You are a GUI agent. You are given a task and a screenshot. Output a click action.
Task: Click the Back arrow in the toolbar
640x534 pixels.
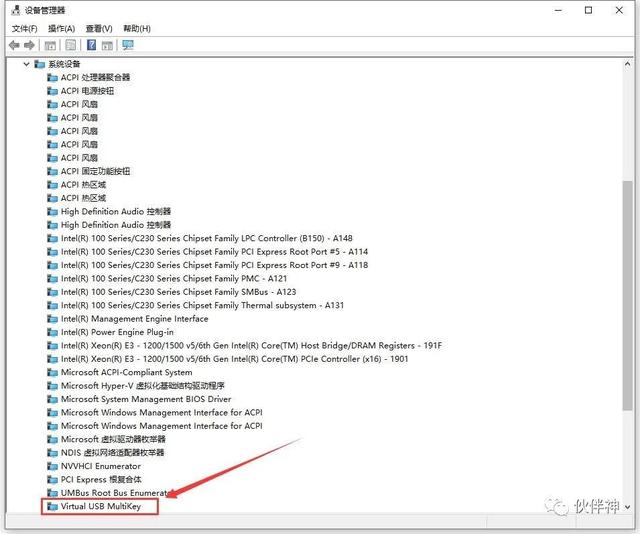pos(14,45)
